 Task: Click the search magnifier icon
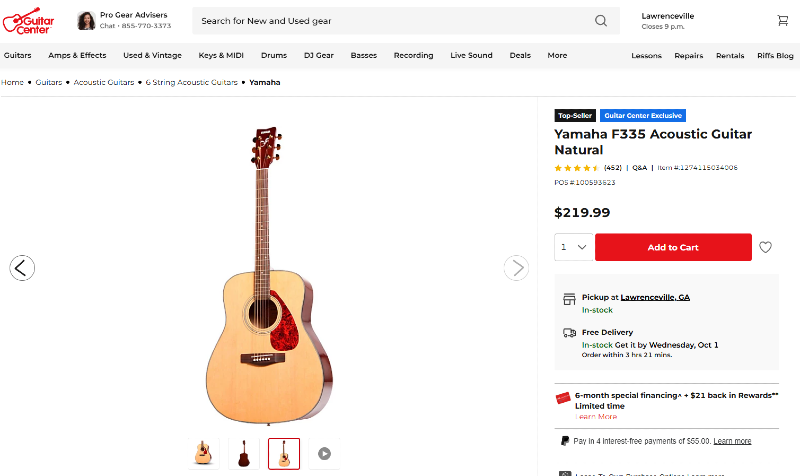tap(601, 21)
